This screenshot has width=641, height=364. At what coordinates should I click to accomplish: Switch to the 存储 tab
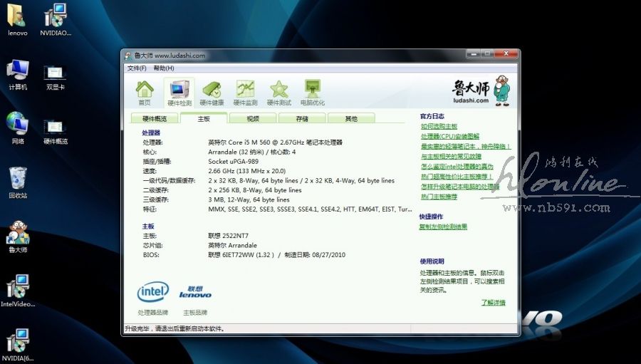(302, 119)
